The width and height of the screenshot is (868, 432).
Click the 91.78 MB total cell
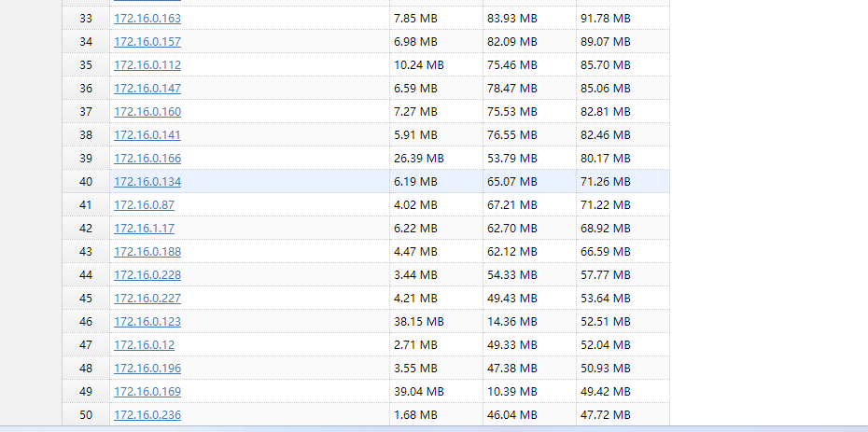[605, 19]
